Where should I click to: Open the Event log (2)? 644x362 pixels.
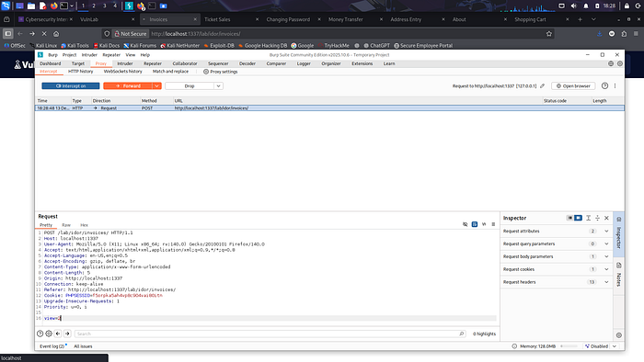click(52, 346)
